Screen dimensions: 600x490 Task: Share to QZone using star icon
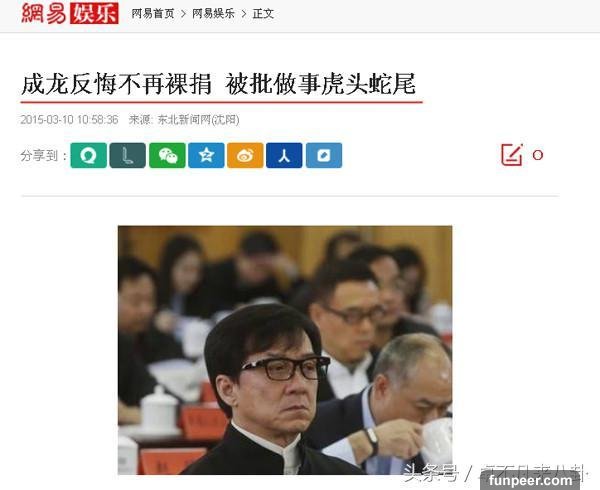(206, 155)
